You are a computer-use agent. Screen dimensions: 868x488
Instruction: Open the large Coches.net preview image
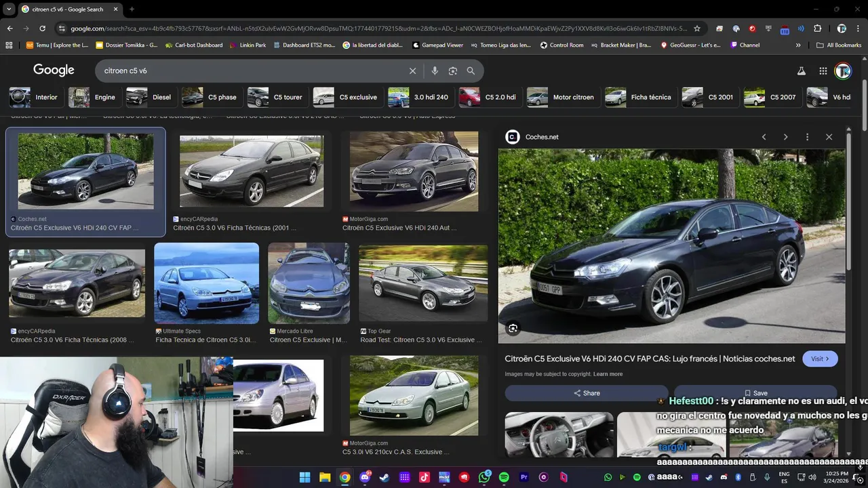pyautogui.click(x=671, y=246)
